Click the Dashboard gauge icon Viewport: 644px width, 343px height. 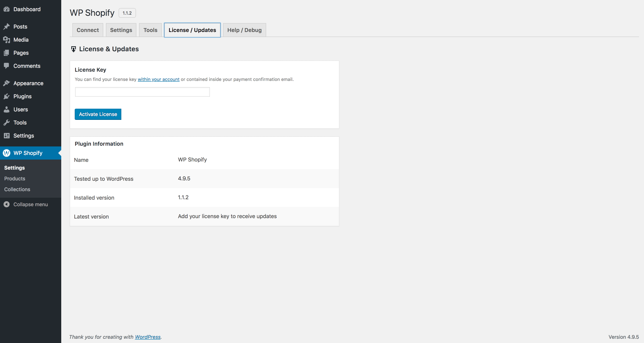pyautogui.click(x=7, y=9)
